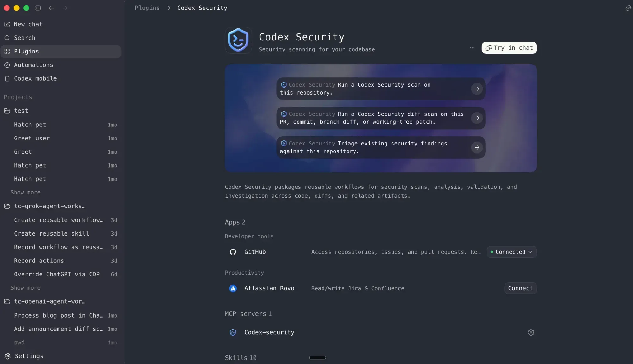Screen dimensions: 633x364
Task: Open Record workflow as reusa… chat
Action: (x=60, y=247)
